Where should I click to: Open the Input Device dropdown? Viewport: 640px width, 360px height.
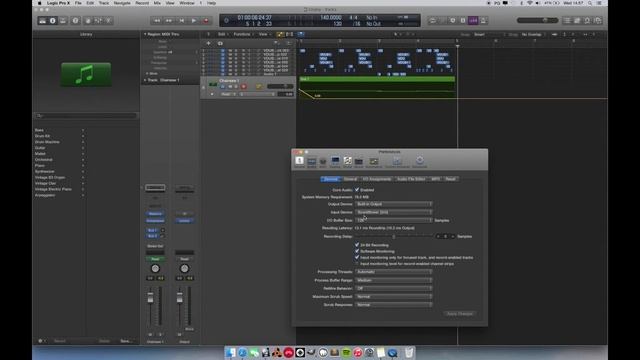click(x=393, y=212)
